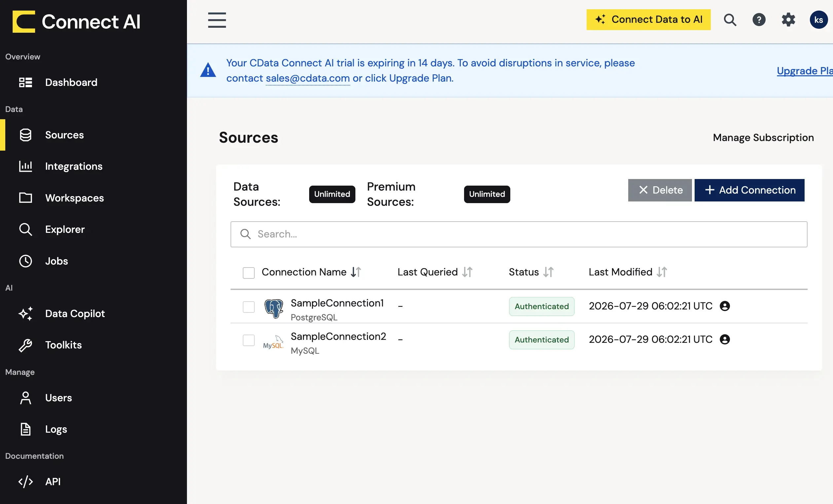The width and height of the screenshot is (833, 504).
Task: Click SampleConnection2's last modified timestamp
Action: (650, 339)
